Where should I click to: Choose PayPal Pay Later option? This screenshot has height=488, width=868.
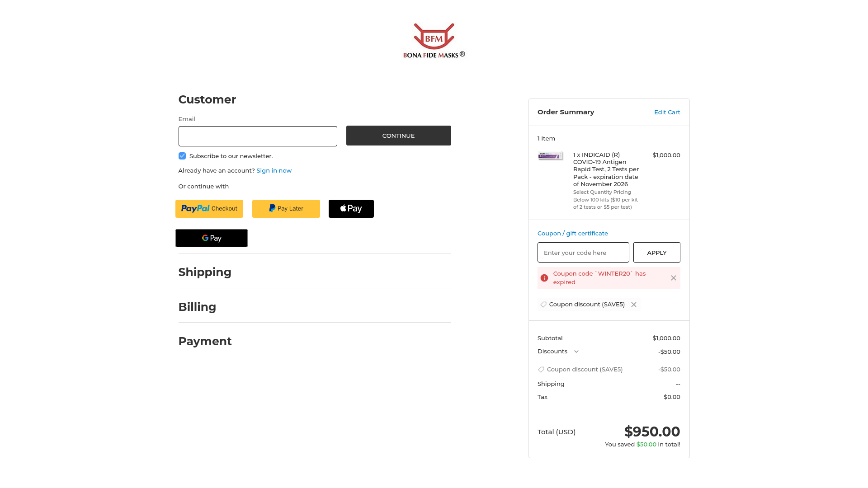point(286,209)
